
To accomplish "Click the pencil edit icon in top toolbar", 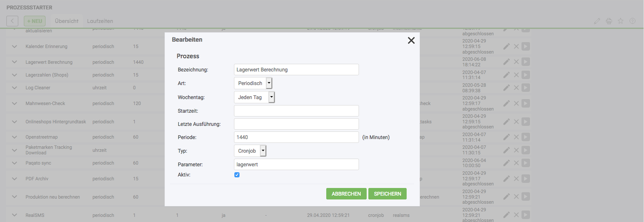I will click(597, 21).
